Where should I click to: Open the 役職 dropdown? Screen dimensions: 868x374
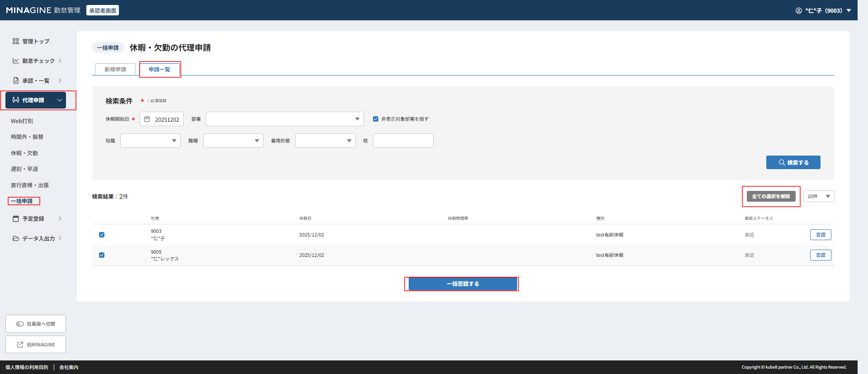[150, 141]
